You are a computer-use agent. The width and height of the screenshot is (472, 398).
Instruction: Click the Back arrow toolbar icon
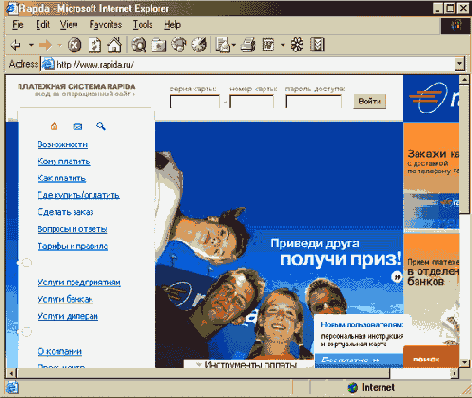(16, 45)
